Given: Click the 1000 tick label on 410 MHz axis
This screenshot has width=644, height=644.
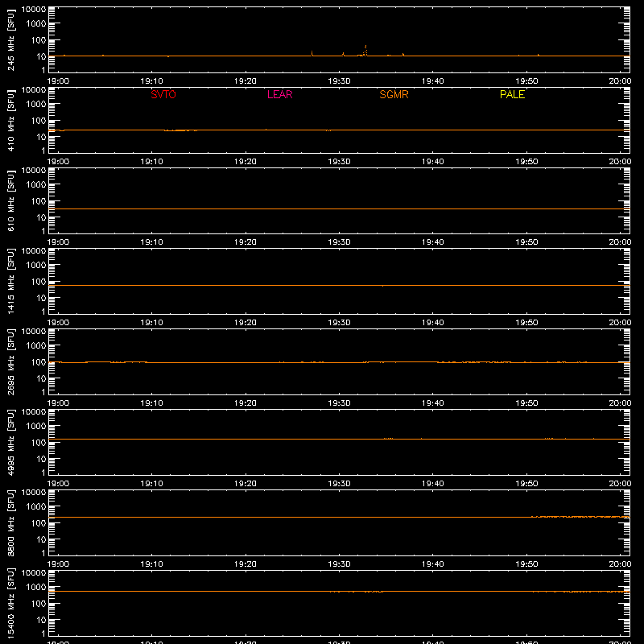Looking at the screenshot, I should click(x=36, y=105).
